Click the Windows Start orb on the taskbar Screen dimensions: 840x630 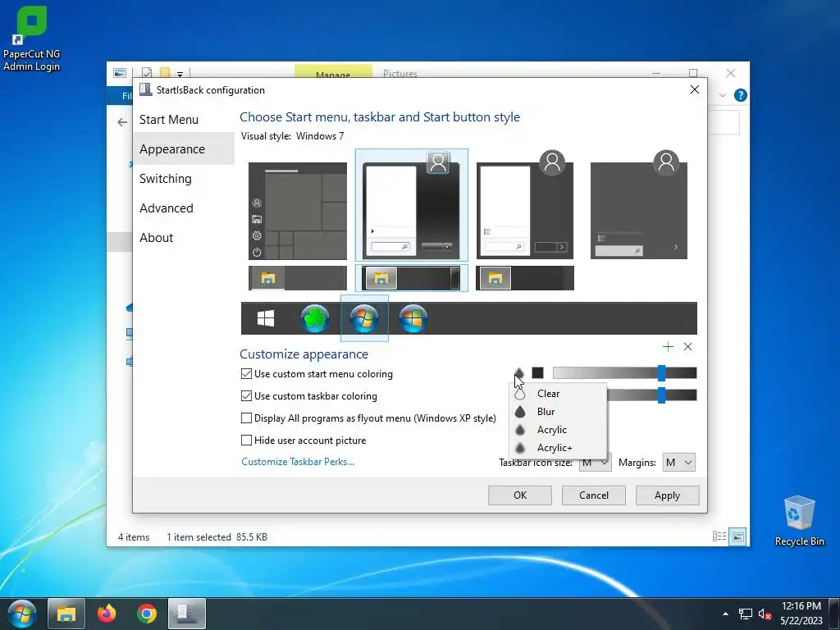[22, 614]
